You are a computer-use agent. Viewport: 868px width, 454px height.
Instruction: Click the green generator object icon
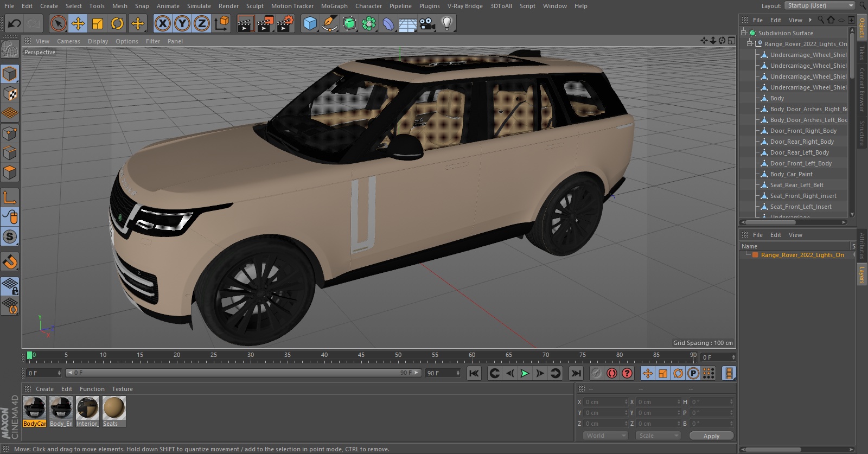[x=350, y=23]
